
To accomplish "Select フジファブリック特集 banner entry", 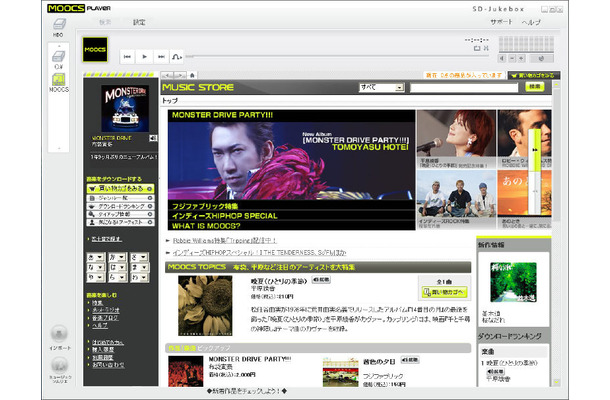I will [205, 206].
